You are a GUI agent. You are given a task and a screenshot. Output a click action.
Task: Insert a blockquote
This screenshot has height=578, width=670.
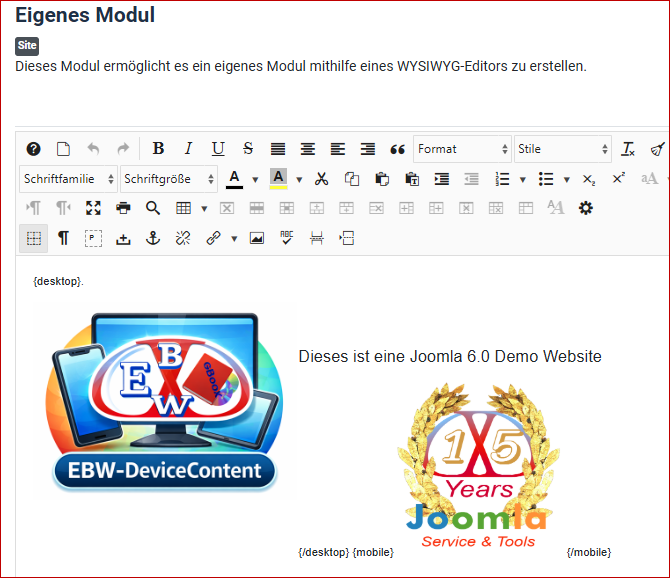click(397, 149)
